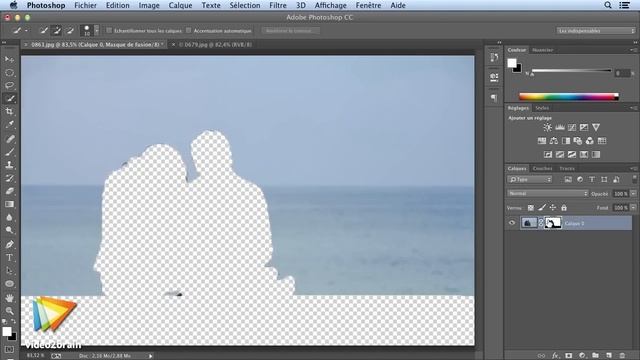Enable Accentuation automatique checkbox
This screenshot has width=640, height=360.
point(189,30)
